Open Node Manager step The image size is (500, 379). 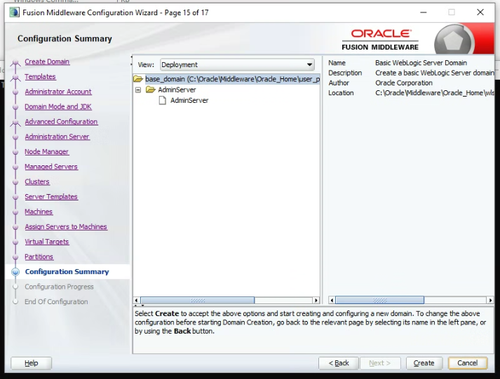(x=47, y=152)
